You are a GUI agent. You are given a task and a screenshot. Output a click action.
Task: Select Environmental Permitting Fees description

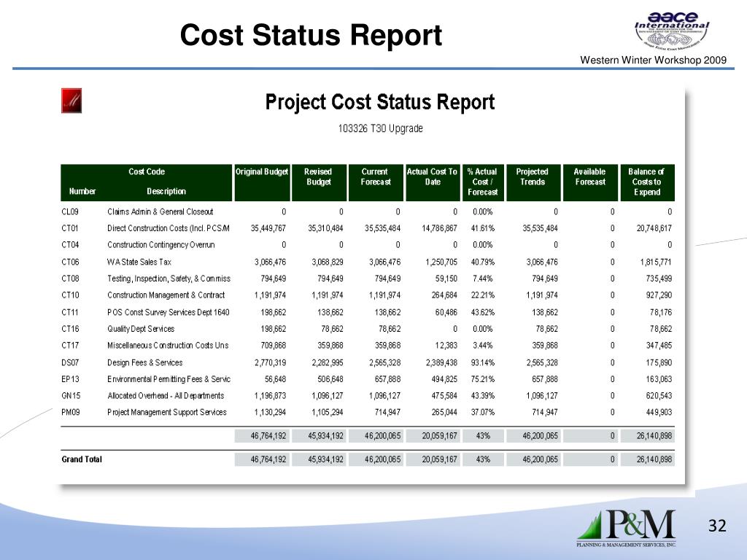tap(169, 379)
